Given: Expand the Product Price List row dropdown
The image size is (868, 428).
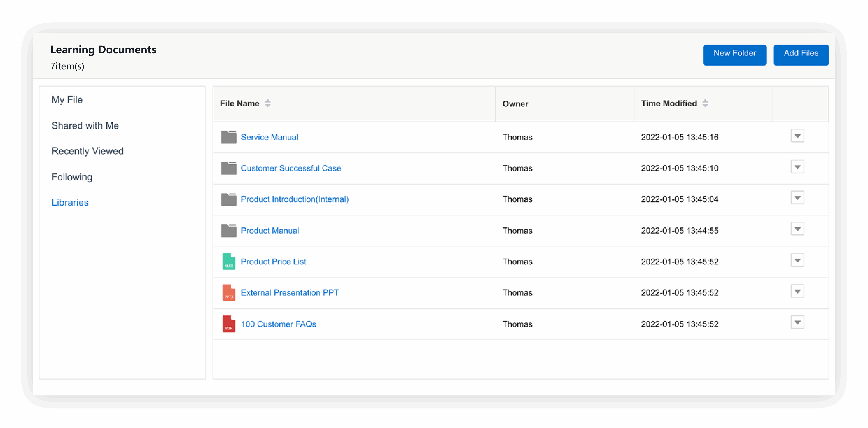Looking at the screenshot, I should tap(797, 260).
